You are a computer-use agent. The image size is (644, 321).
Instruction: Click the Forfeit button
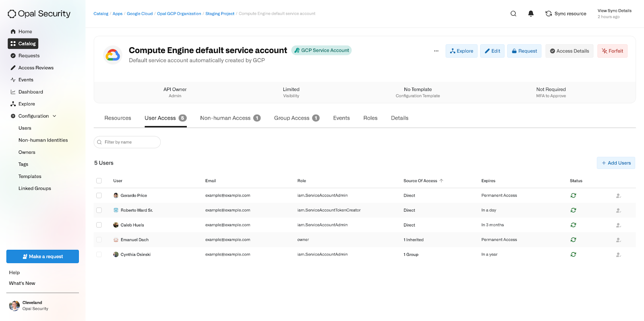point(612,51)
